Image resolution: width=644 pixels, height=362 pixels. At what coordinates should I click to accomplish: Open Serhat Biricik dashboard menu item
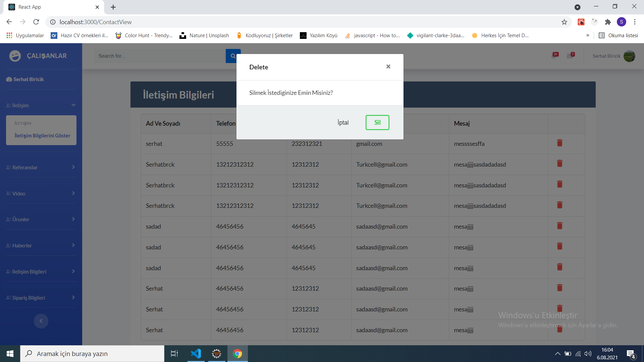(29, 79)
